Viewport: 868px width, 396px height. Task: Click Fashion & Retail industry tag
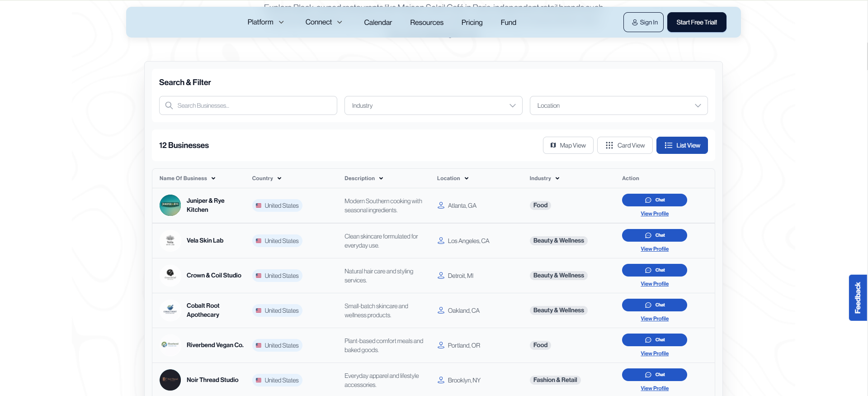pyautogui.click(x=555, y=380)
